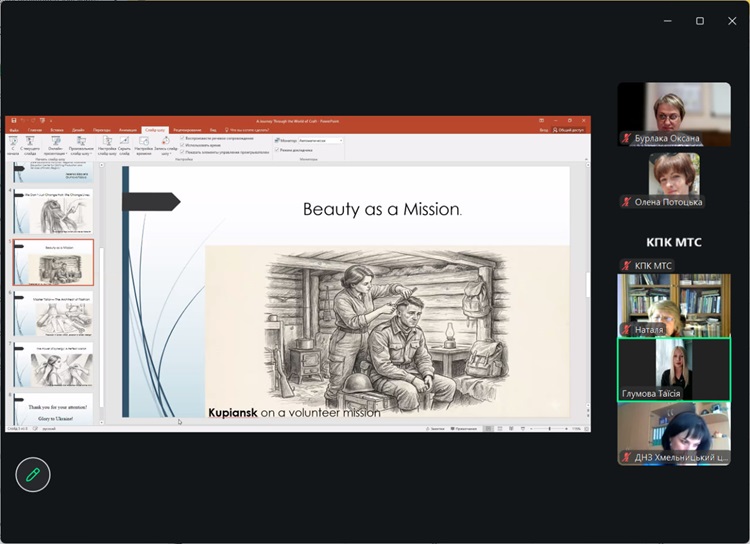Toggle the Use Timings checkbox

point(182,145)
